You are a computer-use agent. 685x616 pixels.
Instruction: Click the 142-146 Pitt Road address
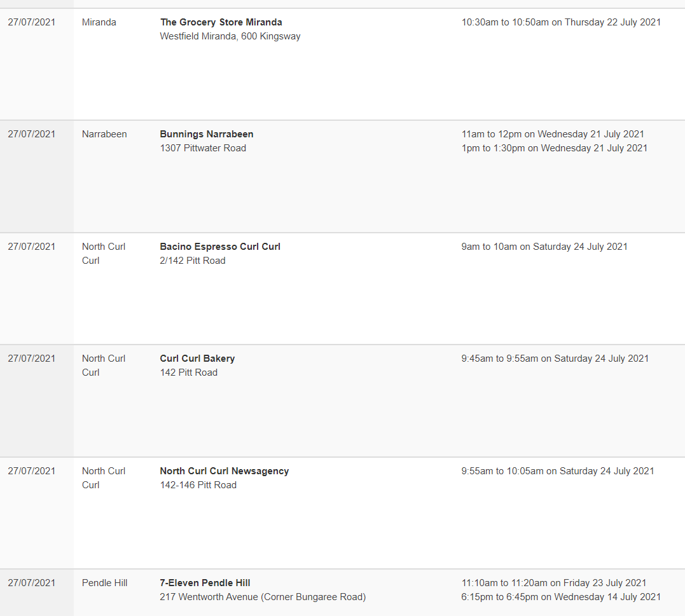pyautogui.click(x=198, y=485)
